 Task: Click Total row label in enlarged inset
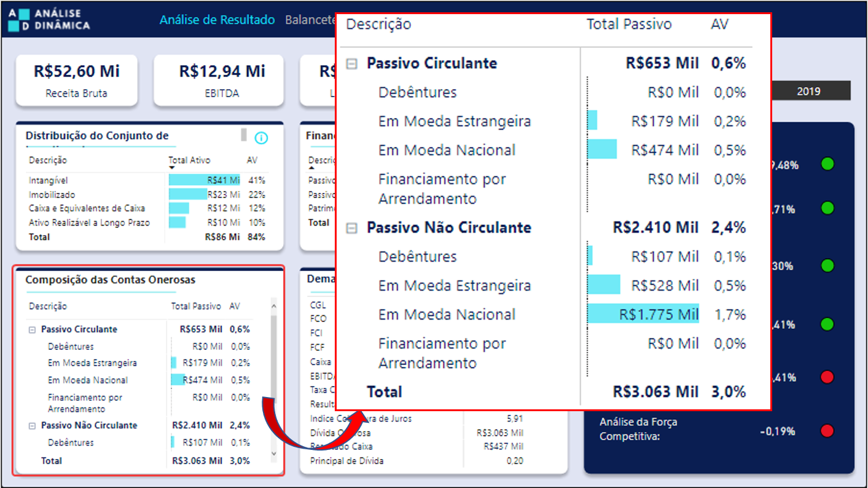click(x=385, y=392)
